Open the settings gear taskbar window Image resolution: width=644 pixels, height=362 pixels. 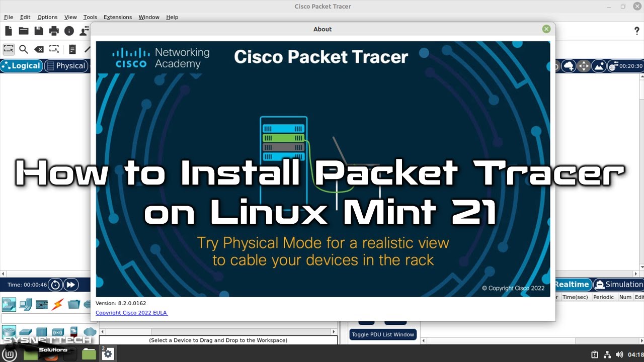108,354
